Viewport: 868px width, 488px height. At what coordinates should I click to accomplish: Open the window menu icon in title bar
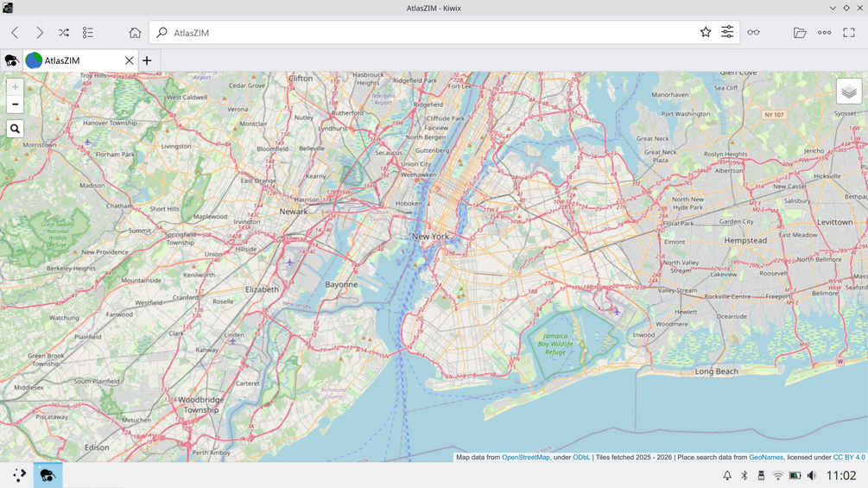point(8,8)
